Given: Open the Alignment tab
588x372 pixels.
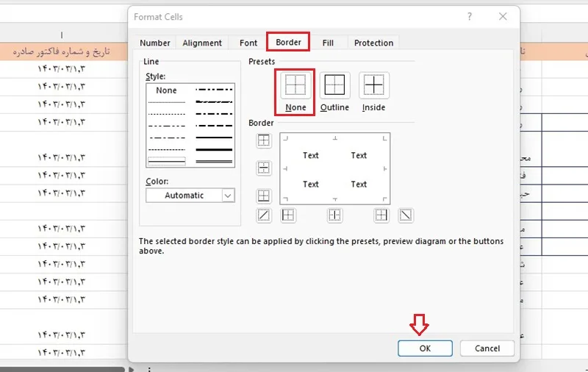Looking at the screenshot, I should point(202,43).
